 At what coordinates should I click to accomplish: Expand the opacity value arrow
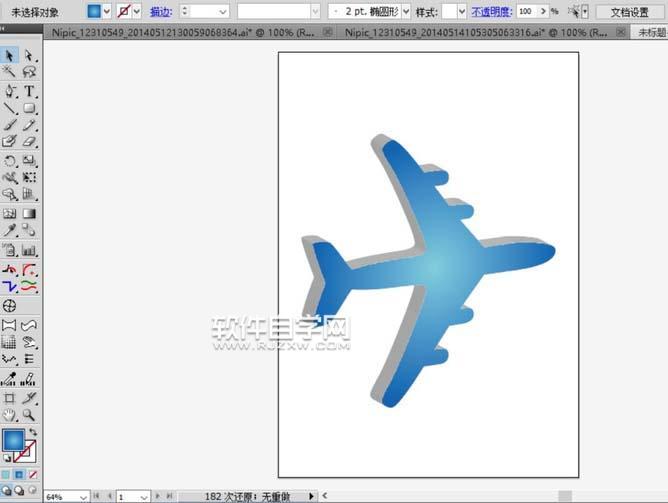pyautogui.click(x=543, y=11)
